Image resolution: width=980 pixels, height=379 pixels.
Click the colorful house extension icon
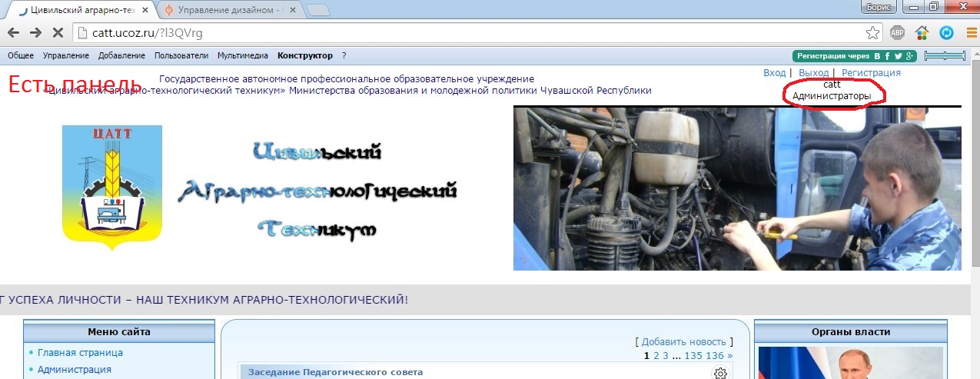tap(922, 33)
